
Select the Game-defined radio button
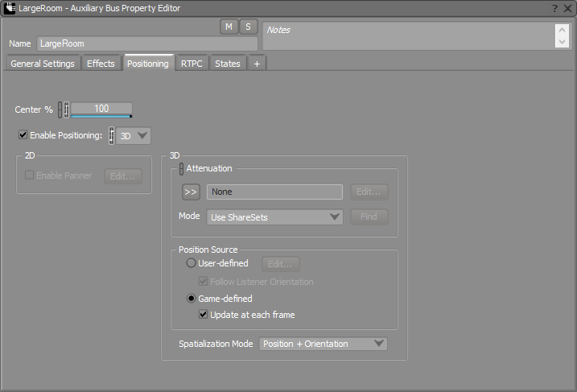click(191, 298)
